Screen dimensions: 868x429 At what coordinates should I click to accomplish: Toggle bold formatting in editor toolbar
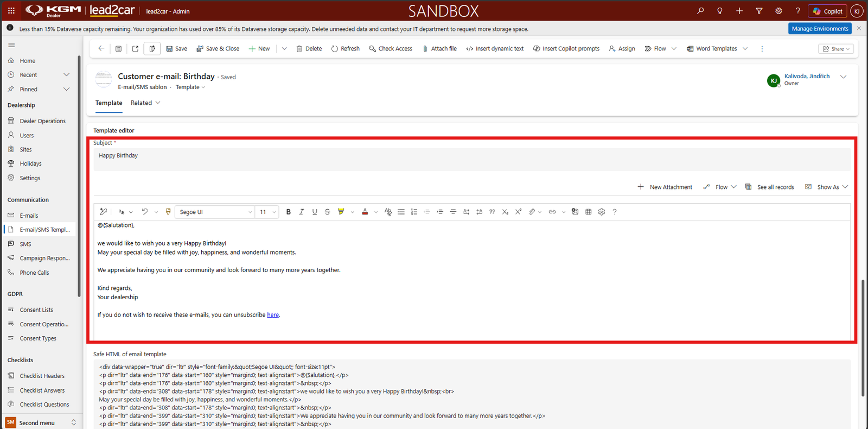tap(289, 212)
